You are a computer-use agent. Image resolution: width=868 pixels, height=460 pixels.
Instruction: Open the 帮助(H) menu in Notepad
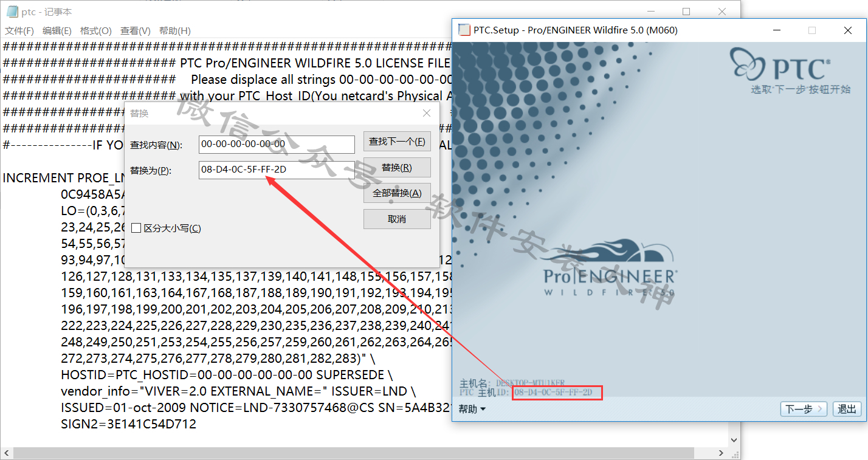click(x=175, y=30)
